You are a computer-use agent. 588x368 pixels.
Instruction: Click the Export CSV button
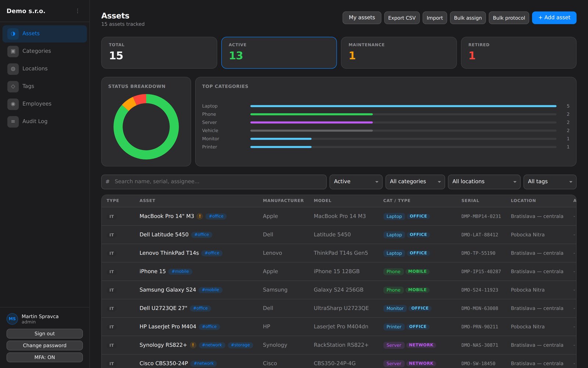(x=402, y=18)
